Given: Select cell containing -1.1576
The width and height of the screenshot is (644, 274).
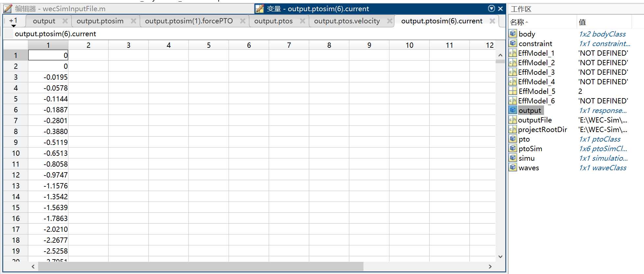Looking at the screenshot, I should click(48, 186).
